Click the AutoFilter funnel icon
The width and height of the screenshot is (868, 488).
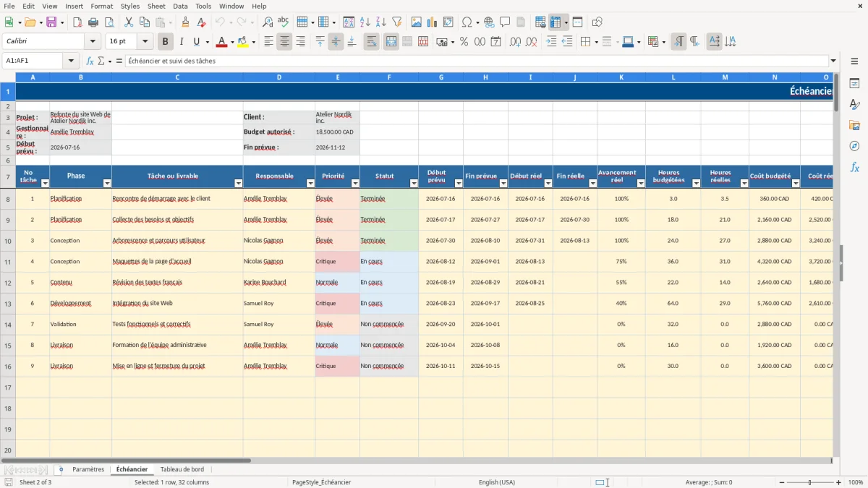(x=397, y=22)
